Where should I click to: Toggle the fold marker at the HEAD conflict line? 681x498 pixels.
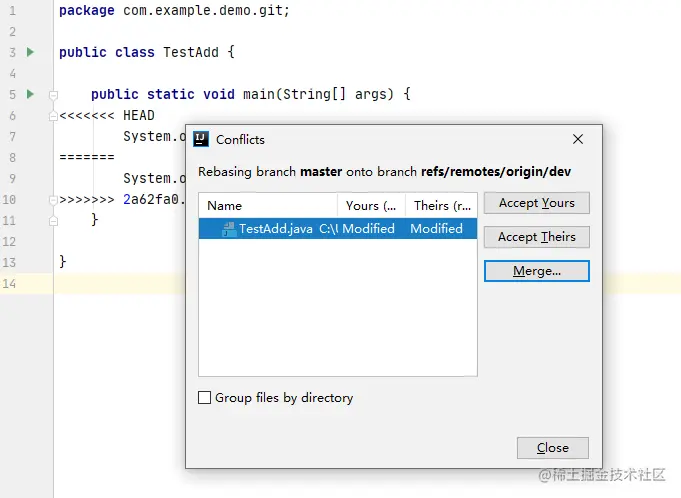click(53, 115)
